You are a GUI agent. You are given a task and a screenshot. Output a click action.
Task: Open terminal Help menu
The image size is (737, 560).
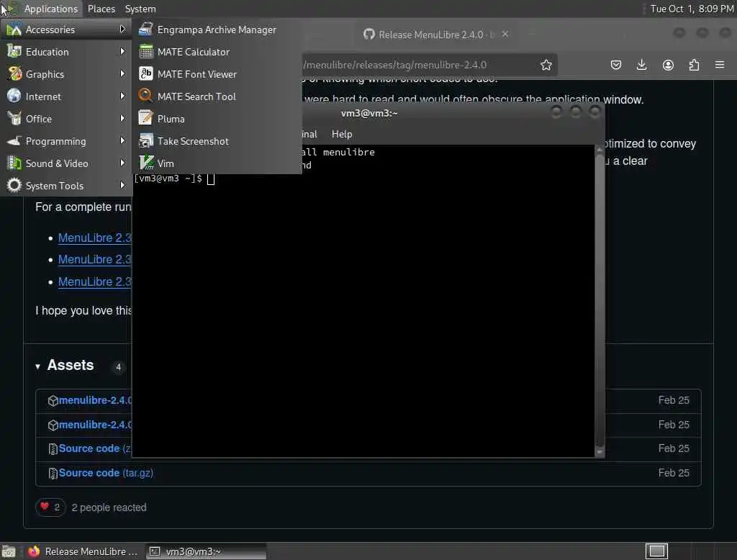coord(342,134)
